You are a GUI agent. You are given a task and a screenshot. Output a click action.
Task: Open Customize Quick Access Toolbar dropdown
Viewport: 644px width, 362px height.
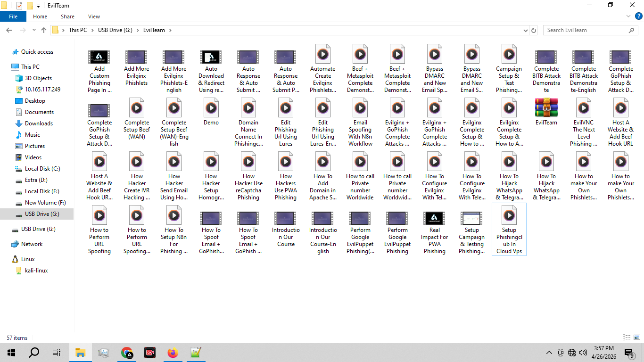pos(39,6)
